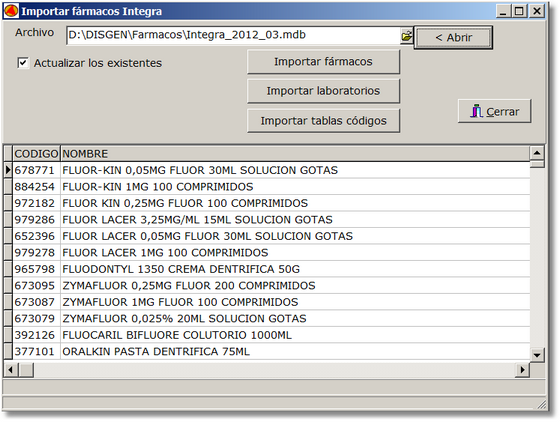
Task: Click the horizontal scroll left arrow
Action: (11, 370)
